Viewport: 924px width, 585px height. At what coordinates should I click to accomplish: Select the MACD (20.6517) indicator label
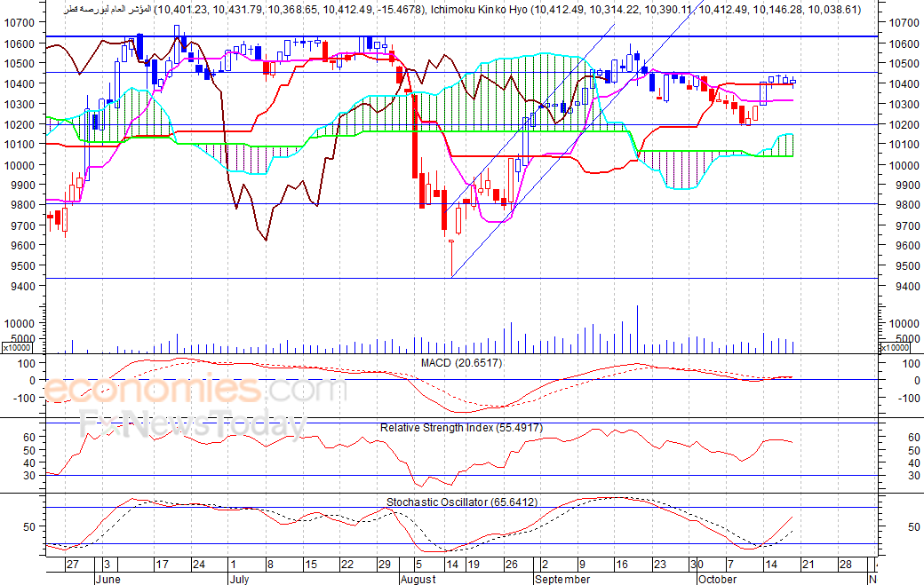coord(461,363)
